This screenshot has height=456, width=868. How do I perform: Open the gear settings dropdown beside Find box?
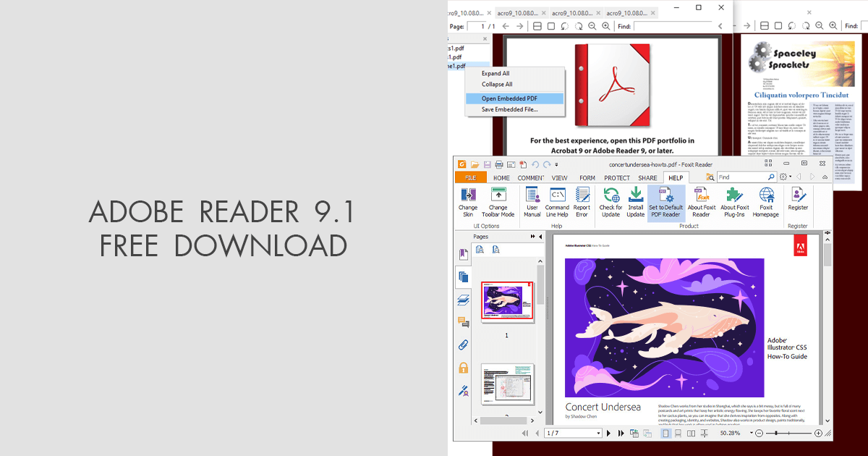783,177
